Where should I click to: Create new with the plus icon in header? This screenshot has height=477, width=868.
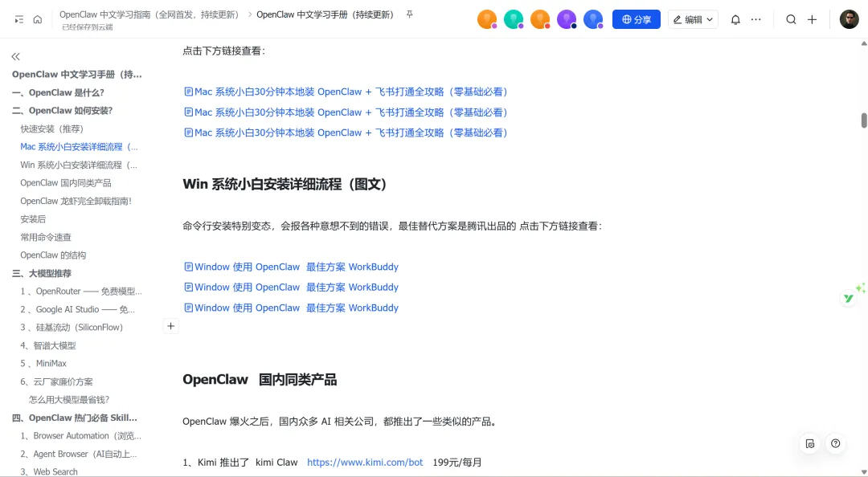(812, 19)
